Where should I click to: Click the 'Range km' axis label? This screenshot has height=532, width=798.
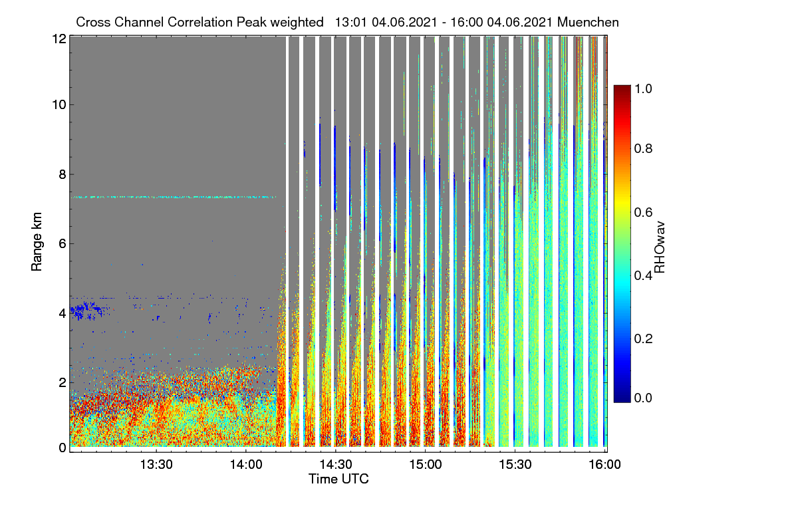coord(37,243)
